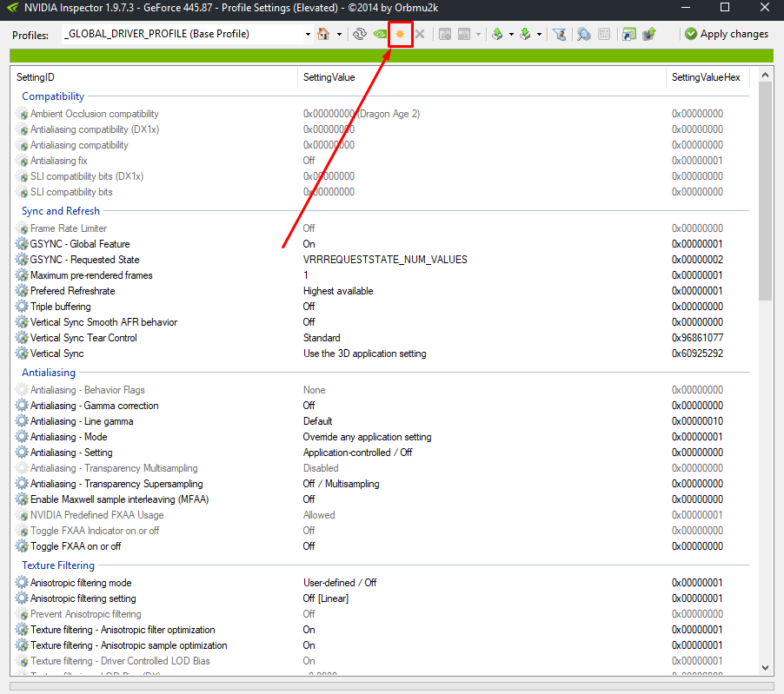
Task: Click the Sync and Refresh group header
Action: coord(61,211)
